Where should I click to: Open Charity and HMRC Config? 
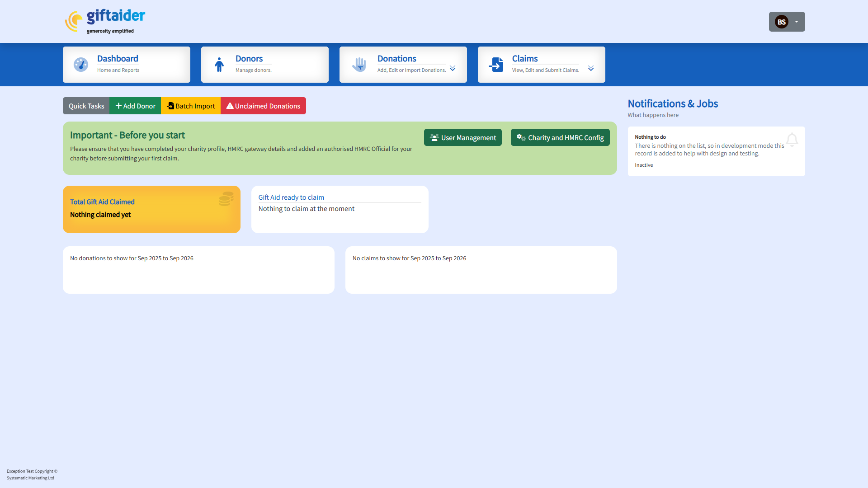tap(560, 137)
